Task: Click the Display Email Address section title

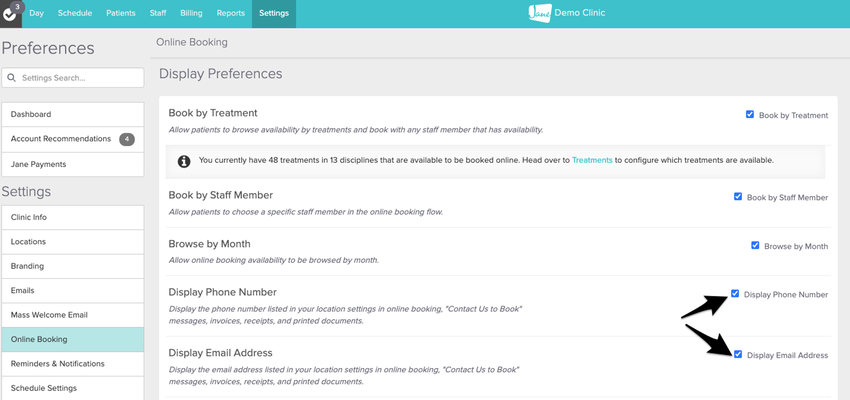Action: click(221, 353)
